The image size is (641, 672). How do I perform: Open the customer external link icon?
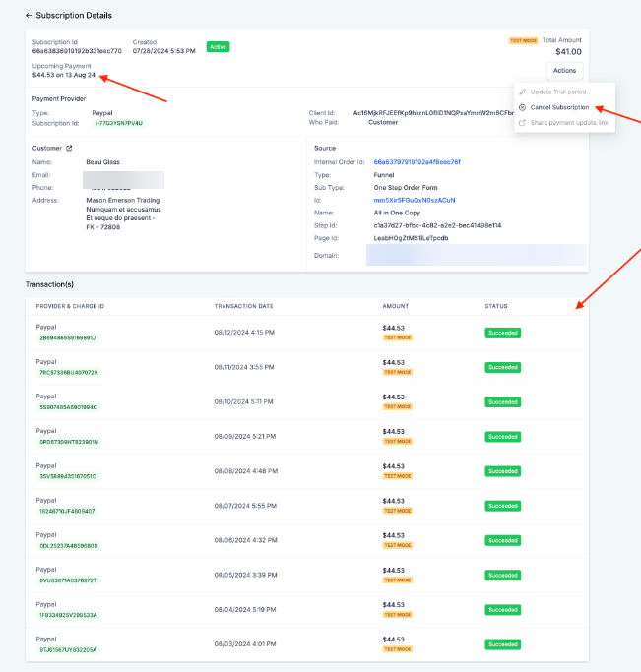click(69, 149)
